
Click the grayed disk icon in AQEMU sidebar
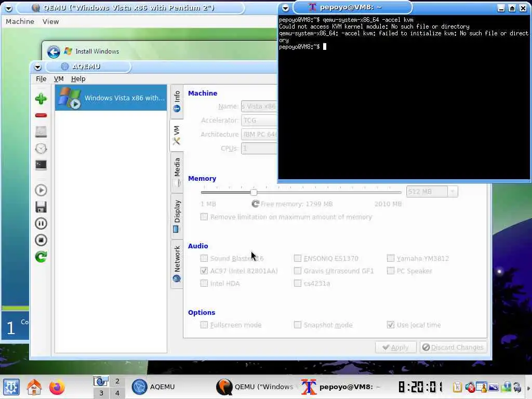41,131
